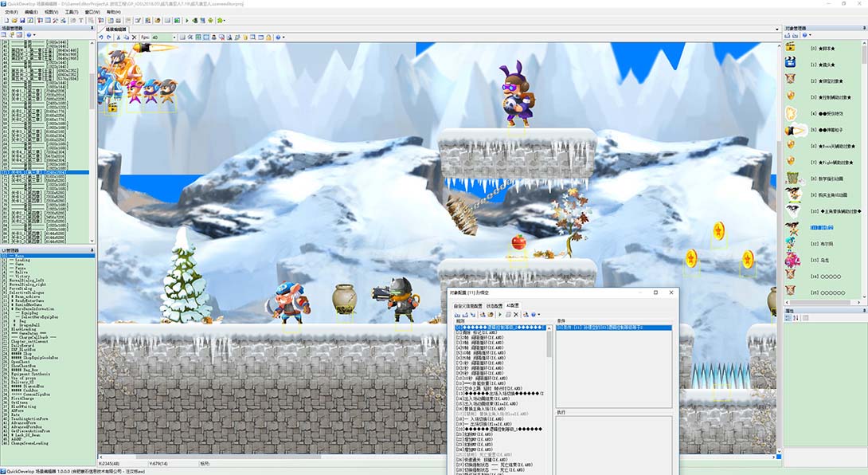Click the new file icon in main toolbar
The image size is (868, 475).
6,21
